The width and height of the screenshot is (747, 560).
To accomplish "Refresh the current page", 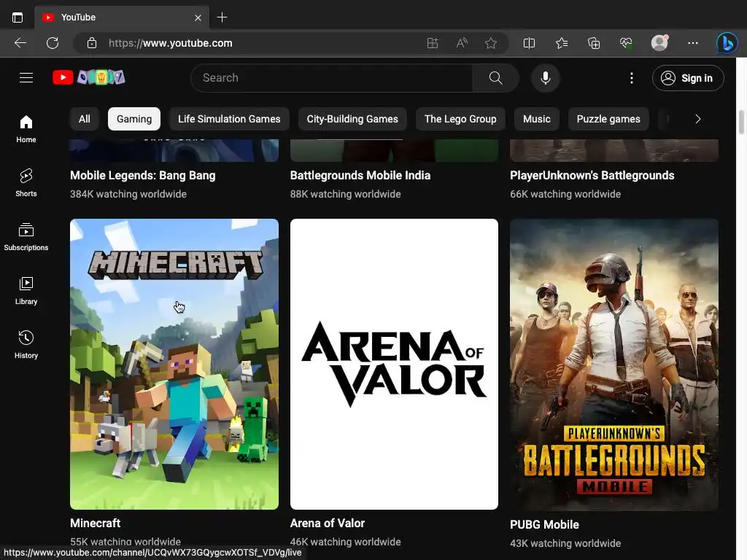I will 53,43.
